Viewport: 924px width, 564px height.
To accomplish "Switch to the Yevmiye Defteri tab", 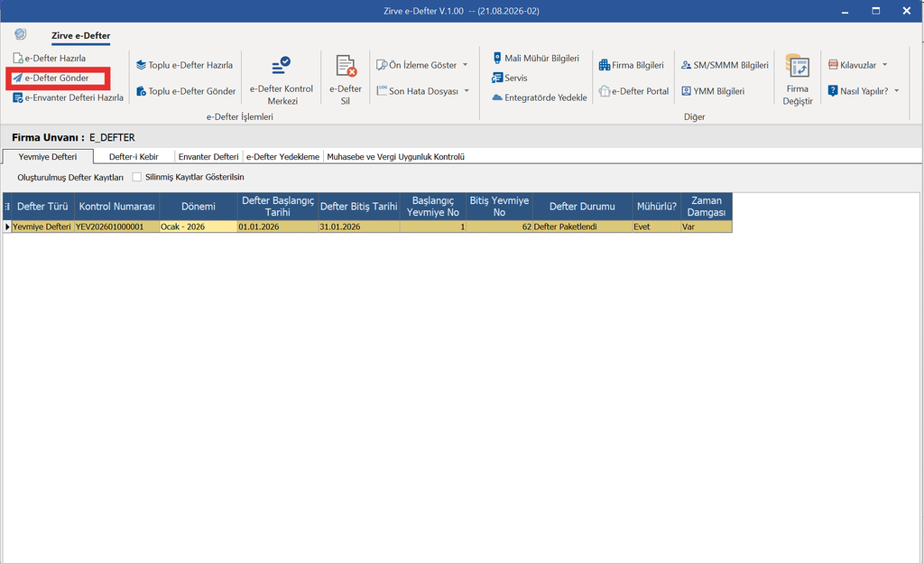I will (x=48, y=157).
